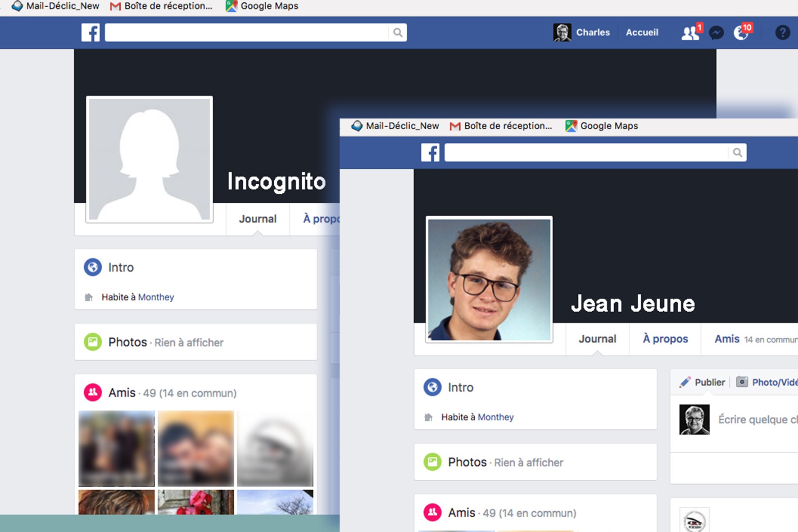This screenshot has width=798, height=532.
Task: Click Monthey link in Incognito intro
Action: point(156,297)
